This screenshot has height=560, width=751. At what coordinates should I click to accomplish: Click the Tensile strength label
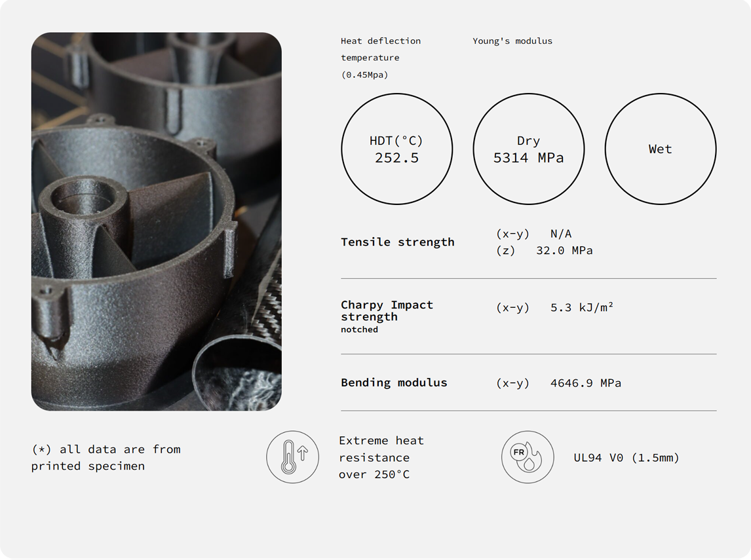397,242
